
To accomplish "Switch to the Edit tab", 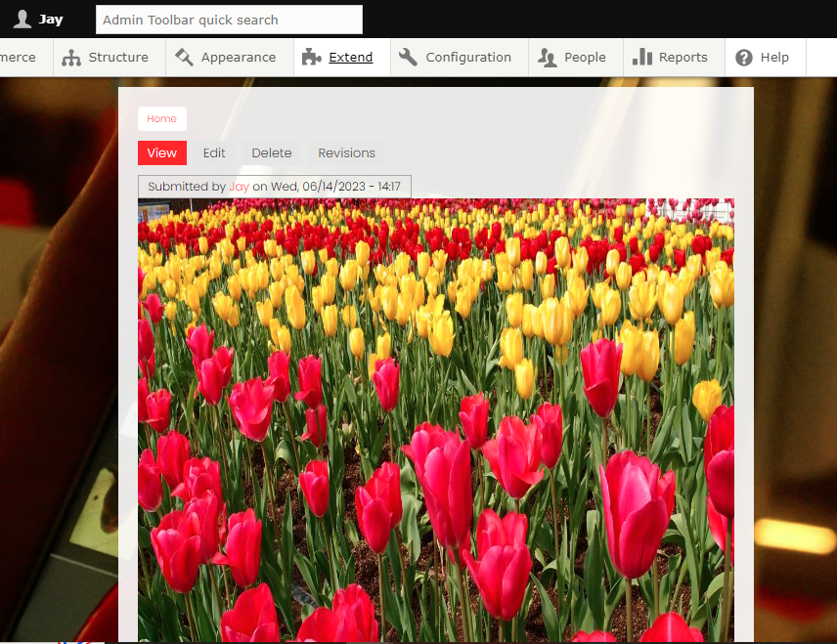I will click(x=214, y=153).
